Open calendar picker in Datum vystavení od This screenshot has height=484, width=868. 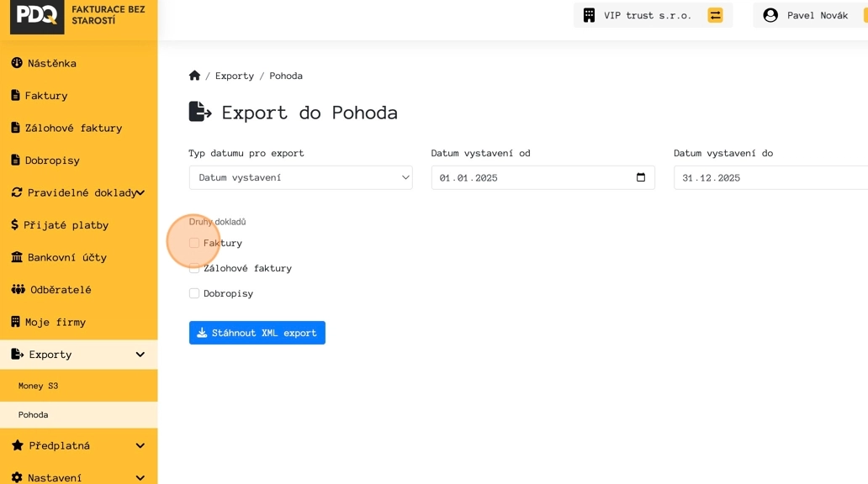tap(640, 177)
